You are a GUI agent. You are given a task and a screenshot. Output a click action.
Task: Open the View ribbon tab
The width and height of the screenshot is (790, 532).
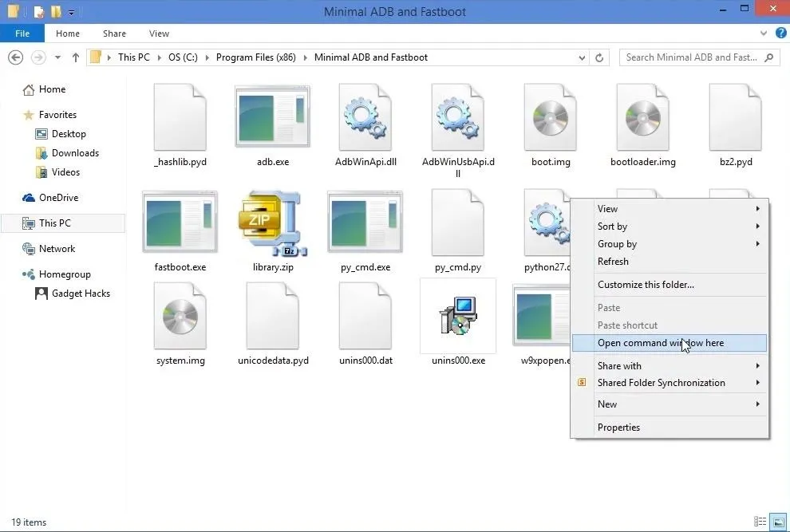pyautogui.click(x=160, y=33)
